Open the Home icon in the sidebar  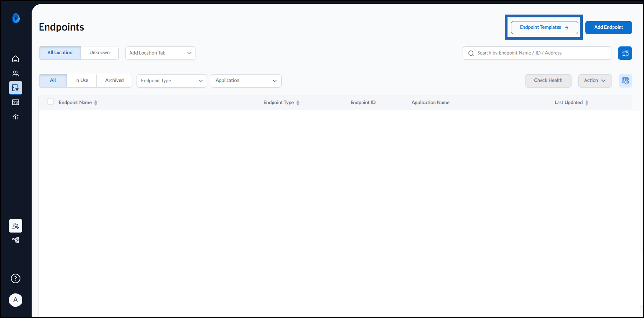15,59
